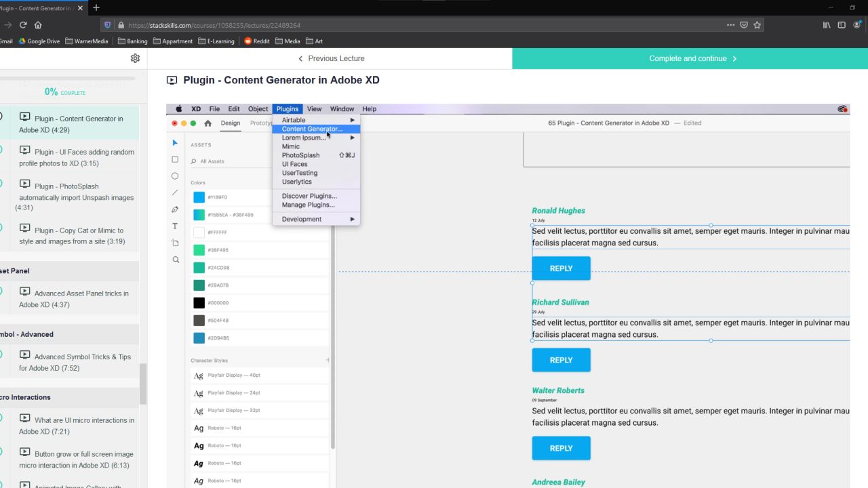The image size is (868, 488).
Task: Open the Apple menu in the video
Action: [x=179, y=108]
